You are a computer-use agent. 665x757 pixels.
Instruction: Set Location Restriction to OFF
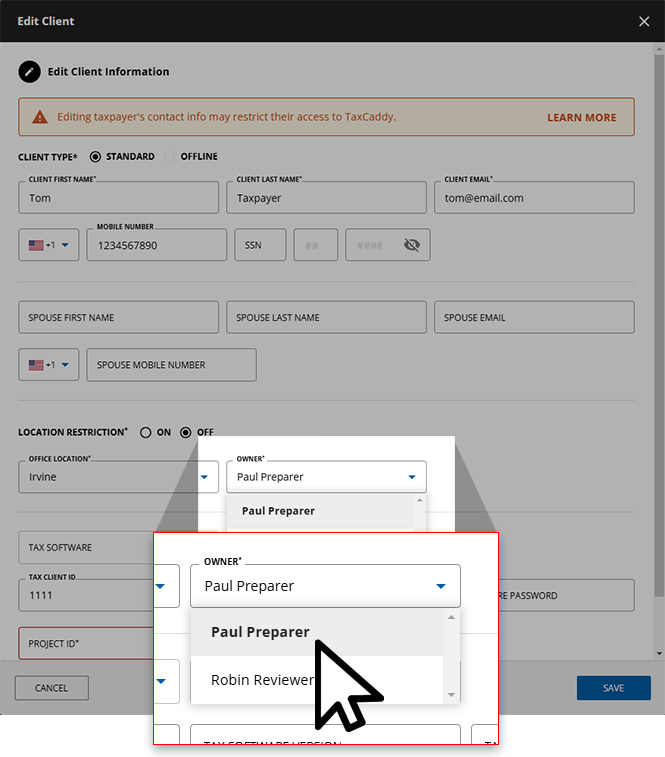pos(185,432)
